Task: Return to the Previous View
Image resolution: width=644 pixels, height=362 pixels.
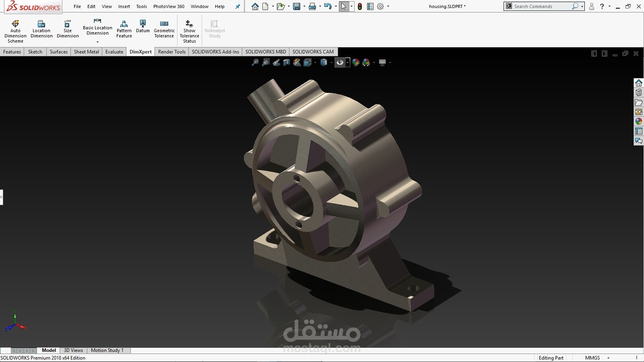Action: coord(276,62)
